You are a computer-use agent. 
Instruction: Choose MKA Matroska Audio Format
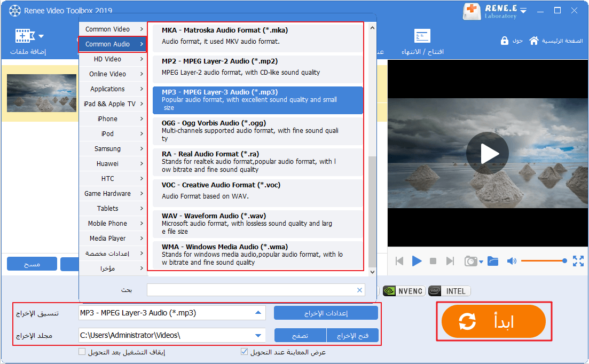pos(258,38)
